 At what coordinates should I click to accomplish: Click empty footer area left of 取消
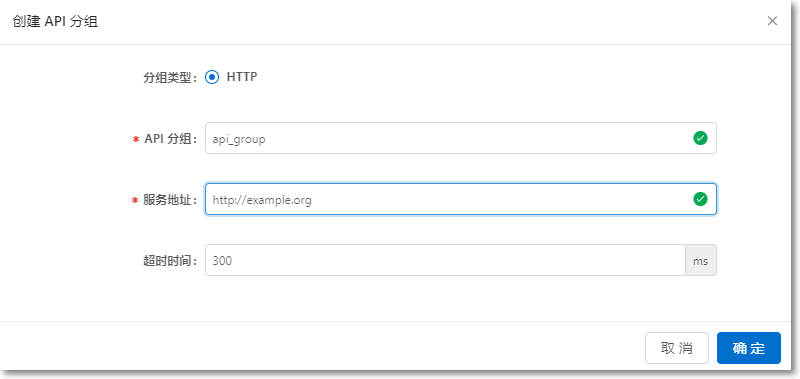[x=321, y=348]
